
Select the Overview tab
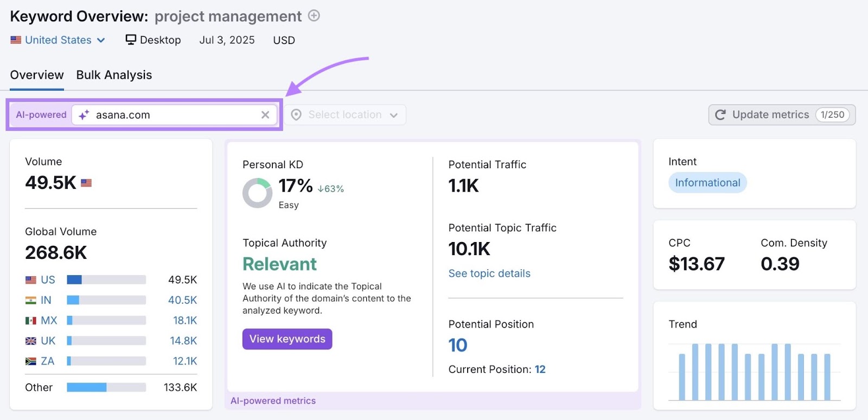(37, 75)
